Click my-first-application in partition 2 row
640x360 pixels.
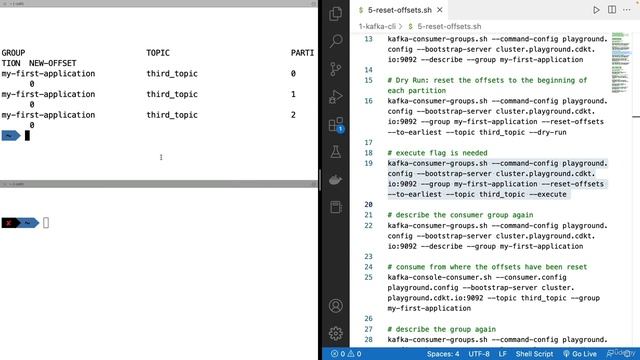pos(48,115)
